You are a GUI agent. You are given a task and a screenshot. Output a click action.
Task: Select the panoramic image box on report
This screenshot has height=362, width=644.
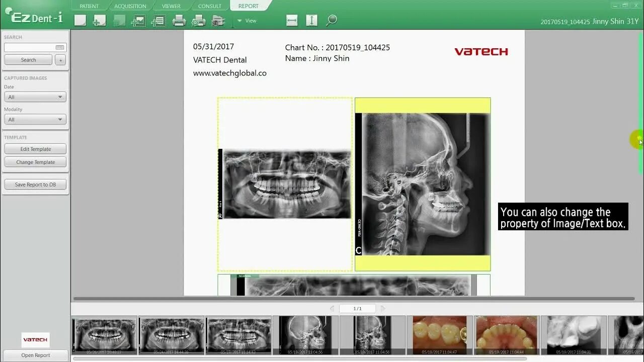click(x=285, y=184)
